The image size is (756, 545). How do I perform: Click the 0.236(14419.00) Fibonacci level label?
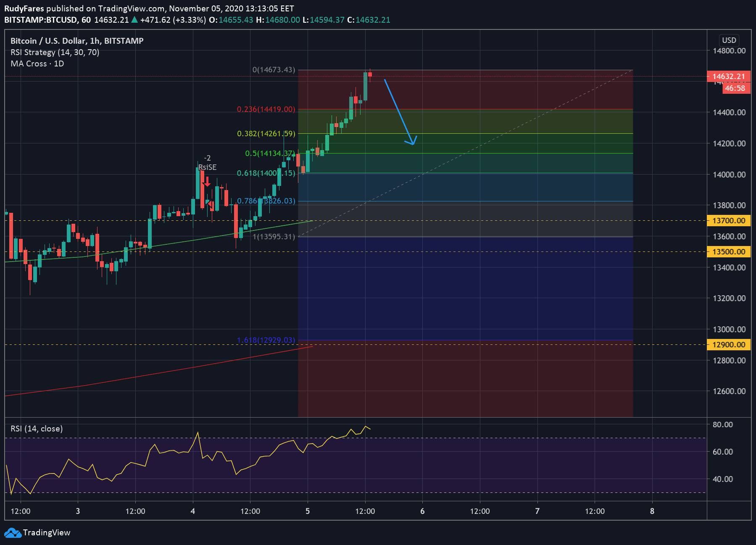(266, 109)
